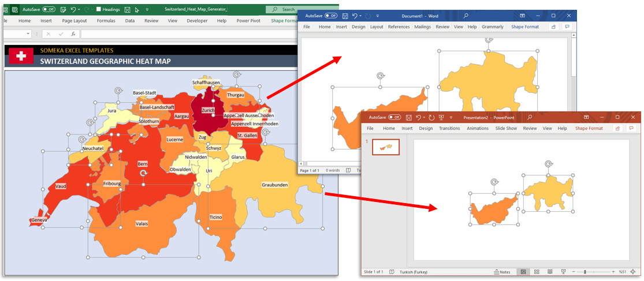Open Excel Power Pivot tab
644x281 pixels.
249,21
